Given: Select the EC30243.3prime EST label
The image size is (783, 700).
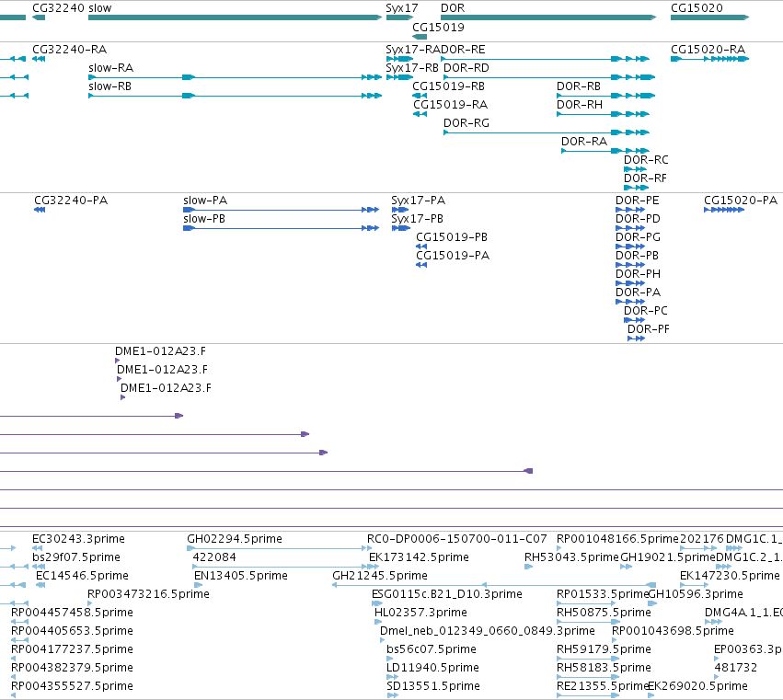Looking at the screenshot, I should click(x=78, y=539).
